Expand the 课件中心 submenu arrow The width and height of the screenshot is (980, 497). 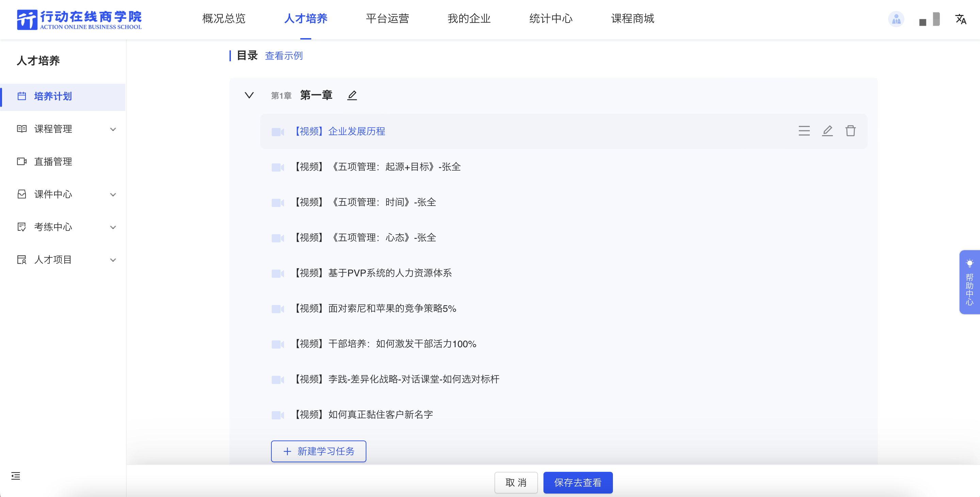point(113,195)
